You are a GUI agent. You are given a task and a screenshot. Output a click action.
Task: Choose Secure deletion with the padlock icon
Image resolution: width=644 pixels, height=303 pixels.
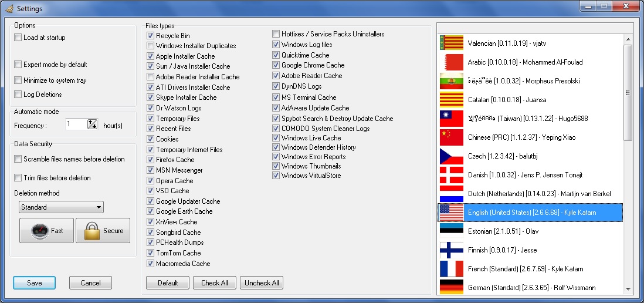point(103,231)
